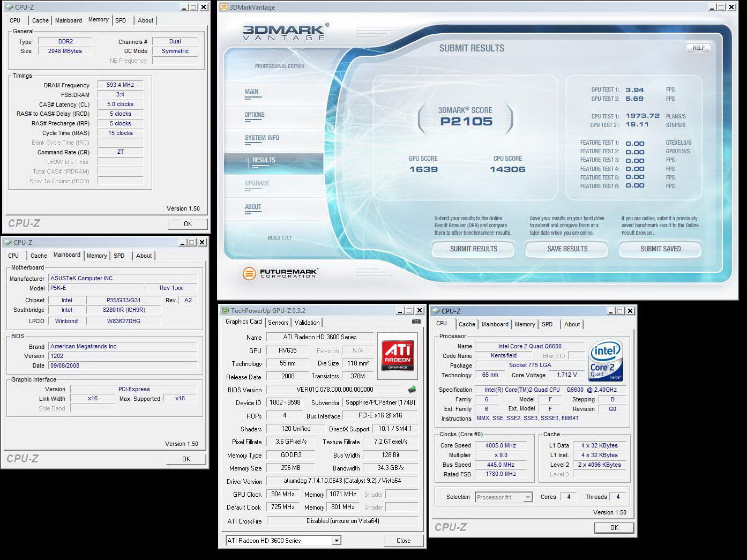
Task: Click the Code Name field Kentsfield
Action: (x=504, y=355)
